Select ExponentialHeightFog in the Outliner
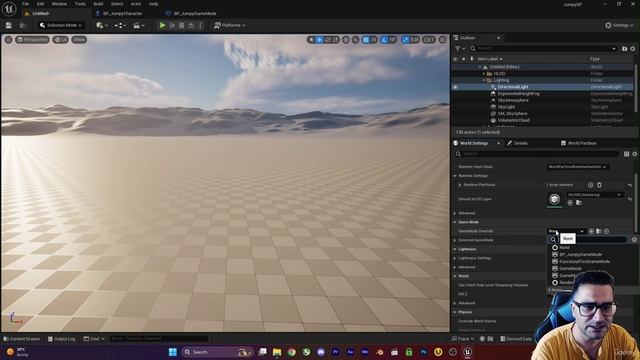Screen dimensions: 640x360 point(518,94)
